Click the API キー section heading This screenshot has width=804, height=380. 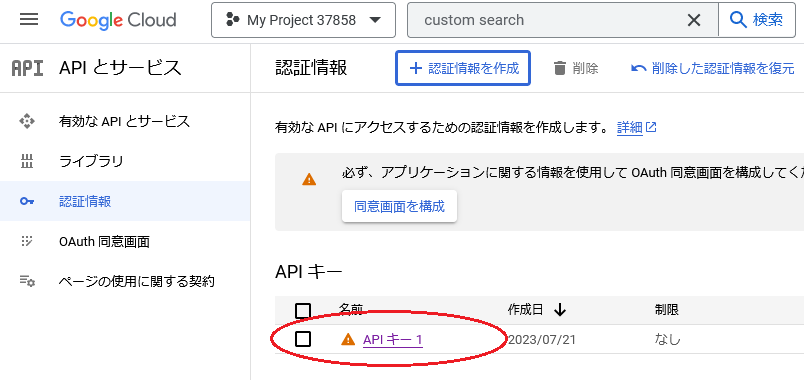pyautogui.click(x=309, y=272)
